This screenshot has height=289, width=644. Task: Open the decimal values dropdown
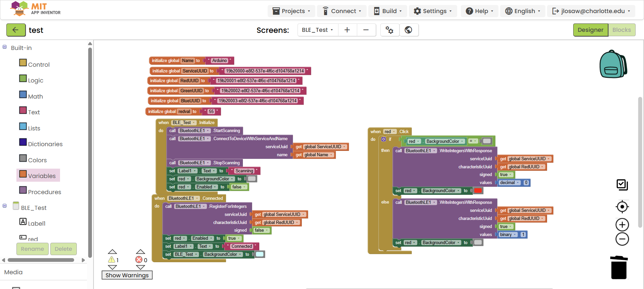coord(510,183)
